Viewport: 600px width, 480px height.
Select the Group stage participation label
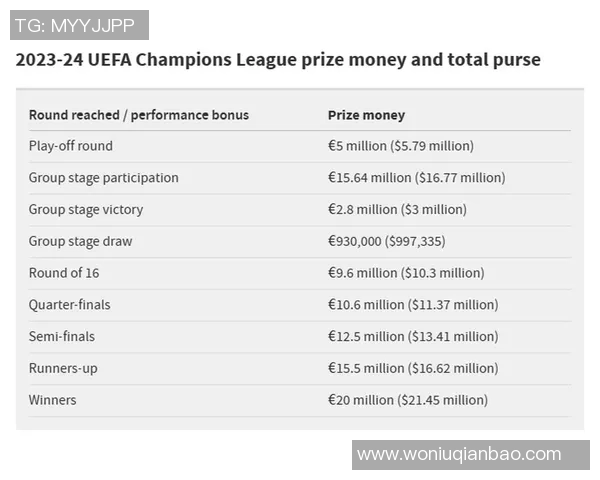pyautogui.click(x=104, y=178)
